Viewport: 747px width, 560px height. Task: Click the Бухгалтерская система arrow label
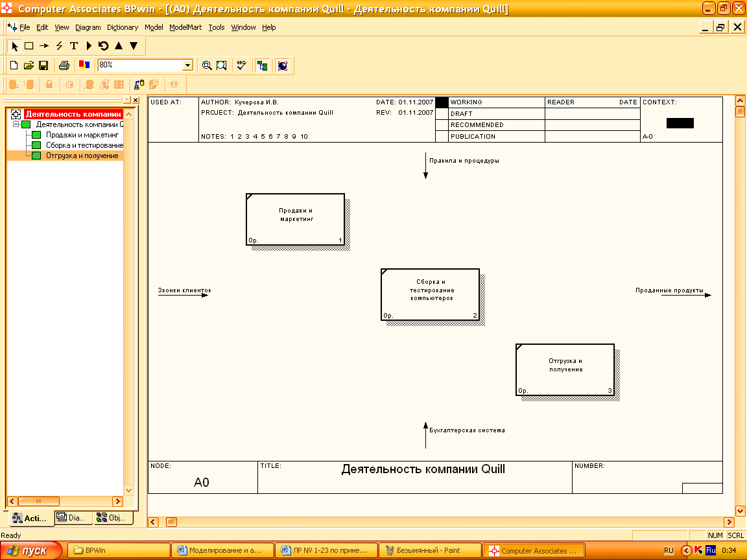(x=467, y=430)
